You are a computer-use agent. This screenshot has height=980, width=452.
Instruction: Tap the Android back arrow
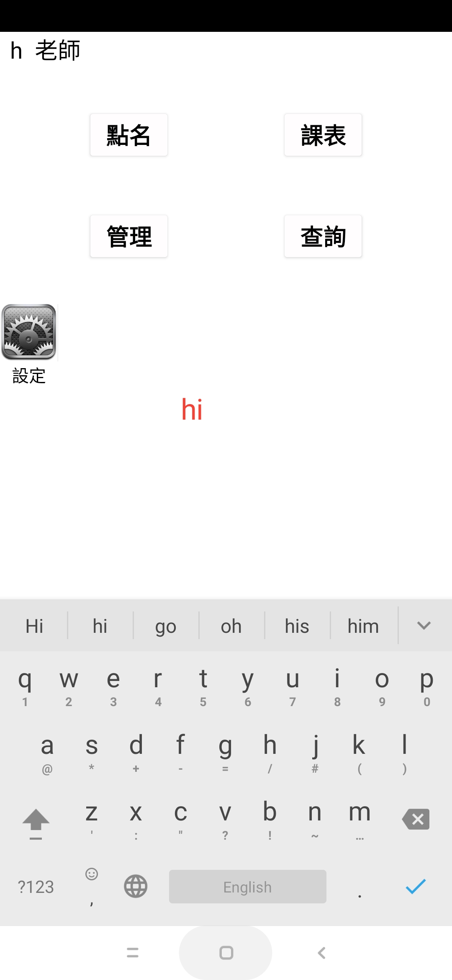[321, 953]
